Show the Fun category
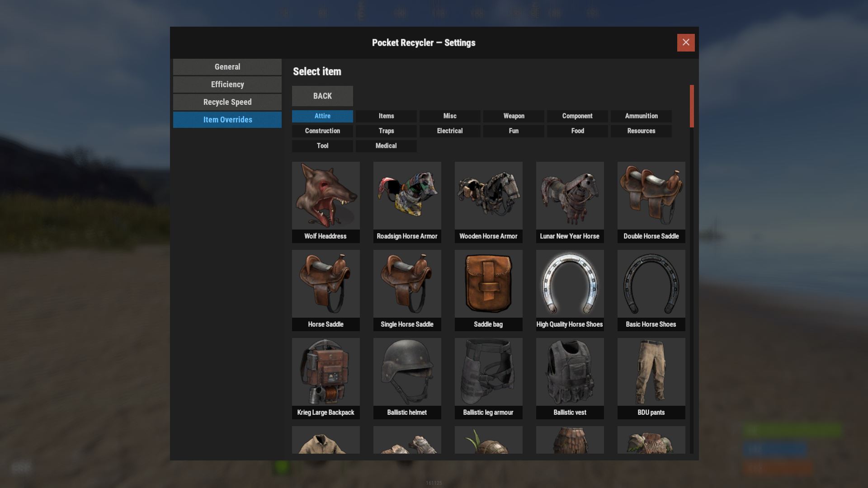Viewport: 868px width, 488px height. point(514,131)
